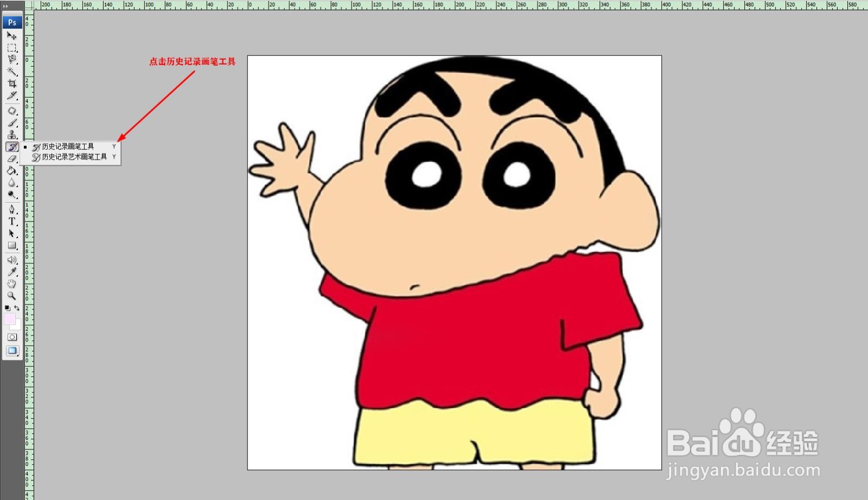Change the screen mode button

tap(12, 351)
